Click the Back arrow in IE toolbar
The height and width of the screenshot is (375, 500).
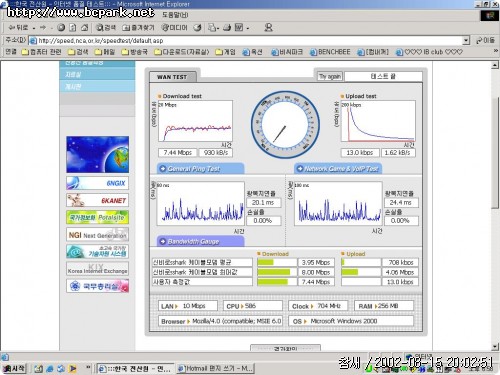click(19, 28)
